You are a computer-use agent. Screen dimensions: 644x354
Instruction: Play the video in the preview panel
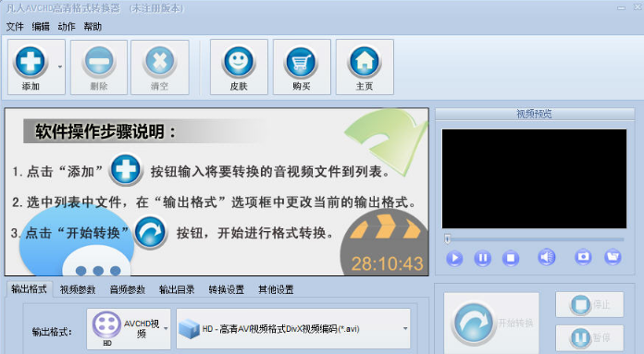(x=454, y=259)
